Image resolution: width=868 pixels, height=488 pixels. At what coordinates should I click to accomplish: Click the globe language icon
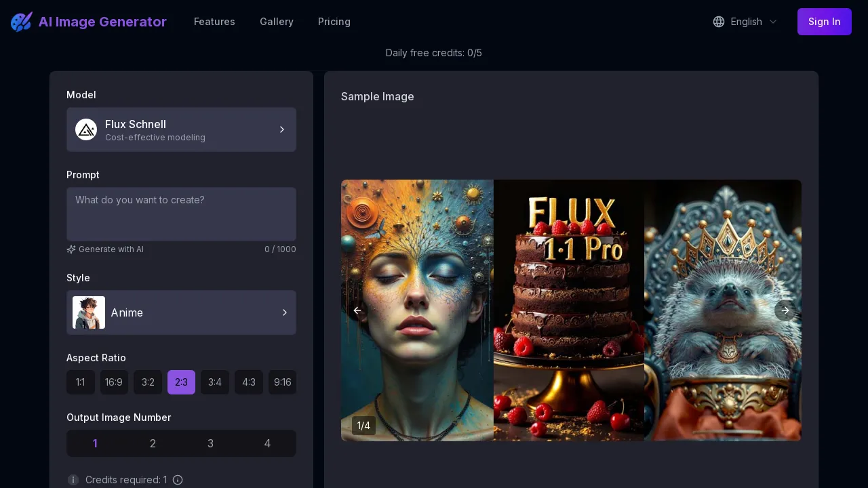[718, 22]
